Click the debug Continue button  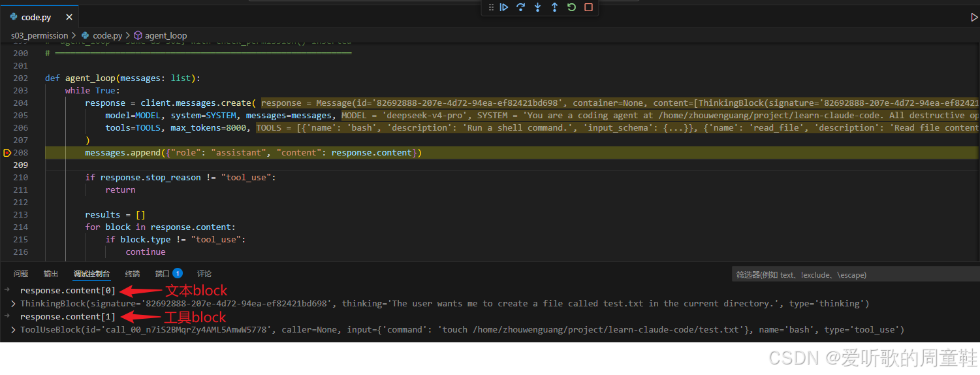(x=504, y=7)
